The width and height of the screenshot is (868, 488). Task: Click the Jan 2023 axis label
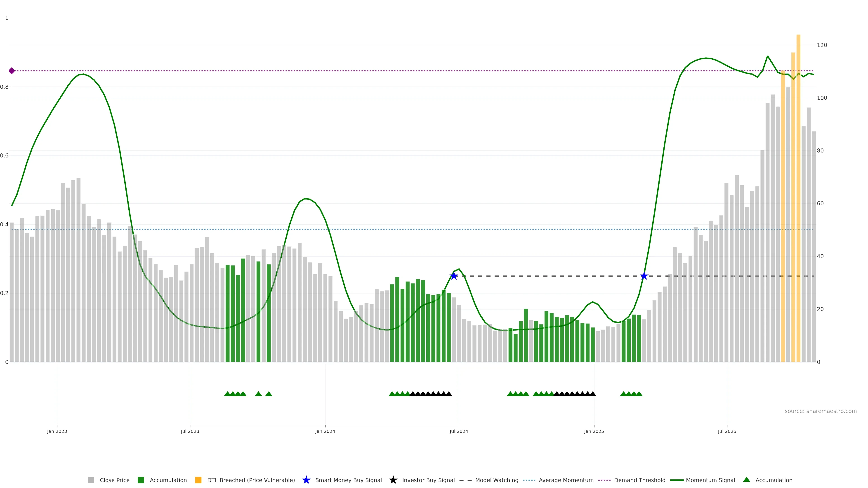pyautogui.click(x=57, y=431)
